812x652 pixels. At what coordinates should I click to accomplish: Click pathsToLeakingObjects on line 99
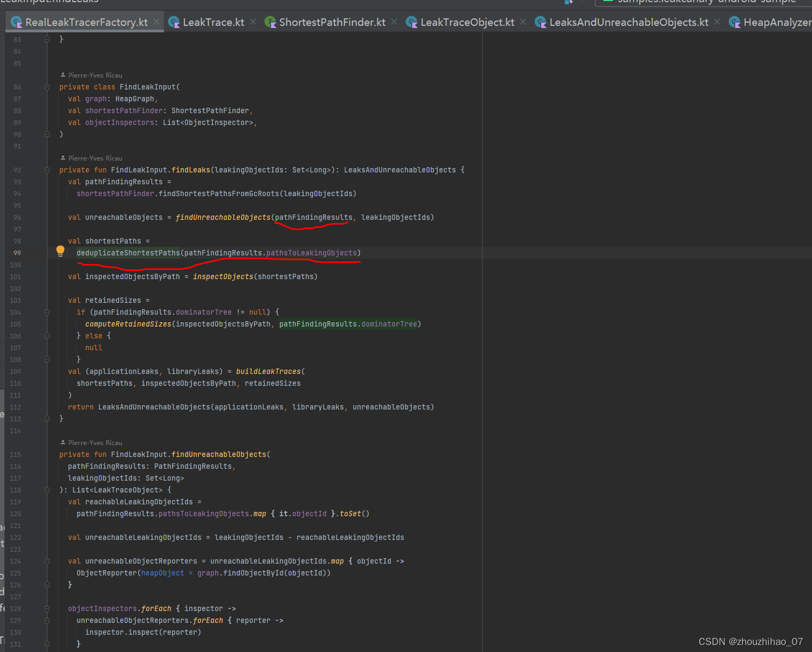(x=312, y=253)
